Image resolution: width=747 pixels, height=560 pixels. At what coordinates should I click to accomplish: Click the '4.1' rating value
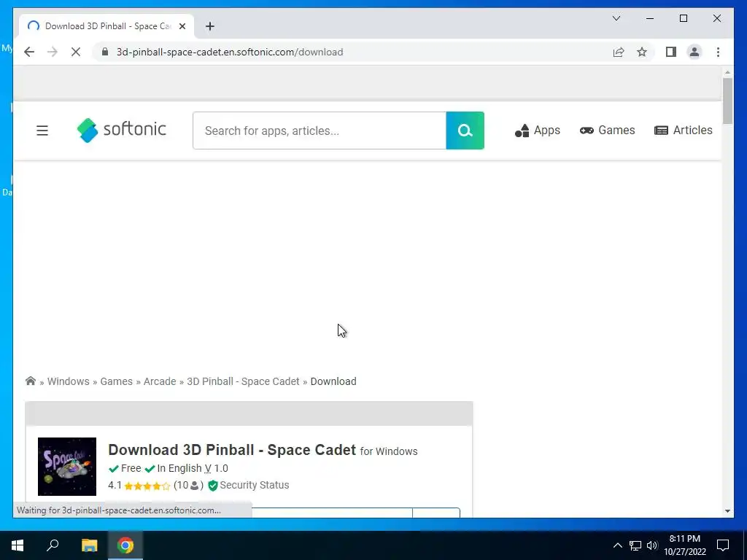tap(115, 485)
